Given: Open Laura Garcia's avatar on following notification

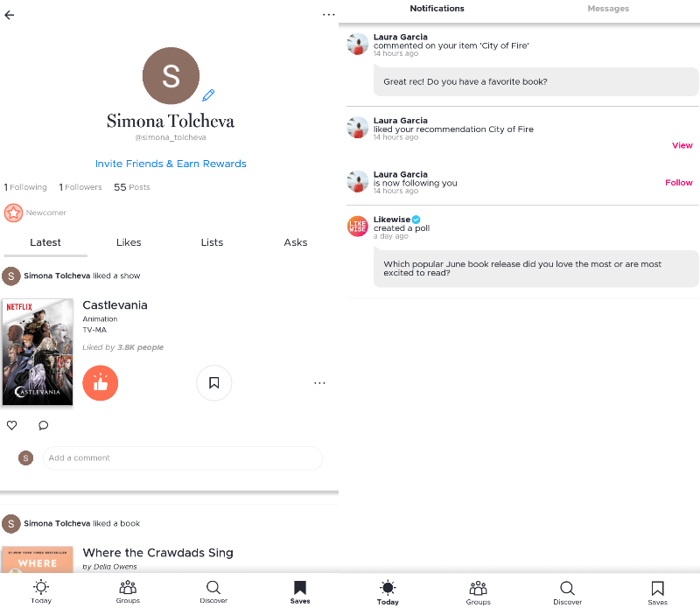Looking at the screenshot, I should [358, 182].
